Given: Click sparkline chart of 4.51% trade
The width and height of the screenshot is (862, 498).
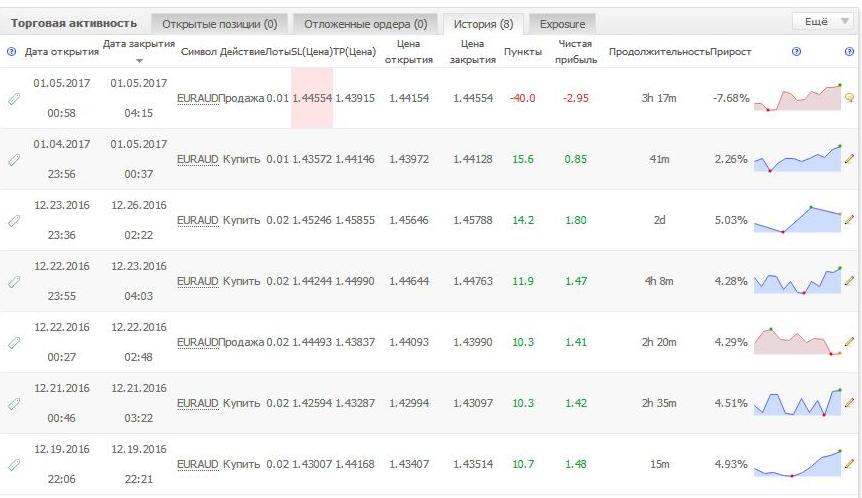Looking at the screenshot, I should [798, 403].
